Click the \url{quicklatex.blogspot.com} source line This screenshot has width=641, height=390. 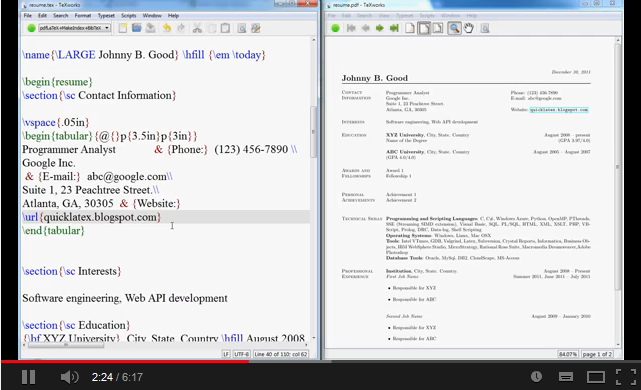click(92, 217)
